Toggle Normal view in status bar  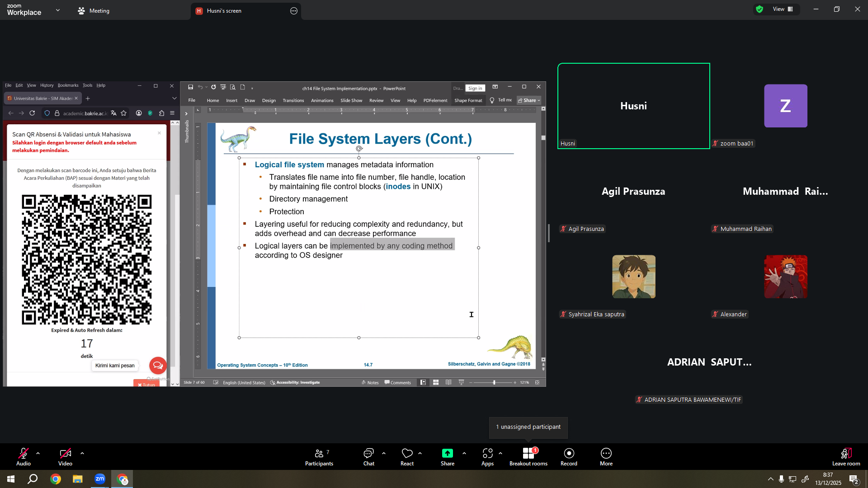click(x=423, y=383)
